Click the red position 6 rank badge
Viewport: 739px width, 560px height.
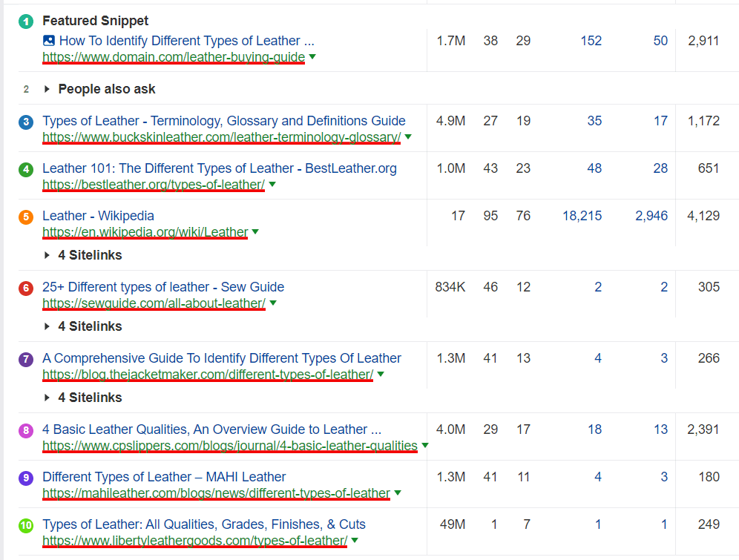coord(26,288)
